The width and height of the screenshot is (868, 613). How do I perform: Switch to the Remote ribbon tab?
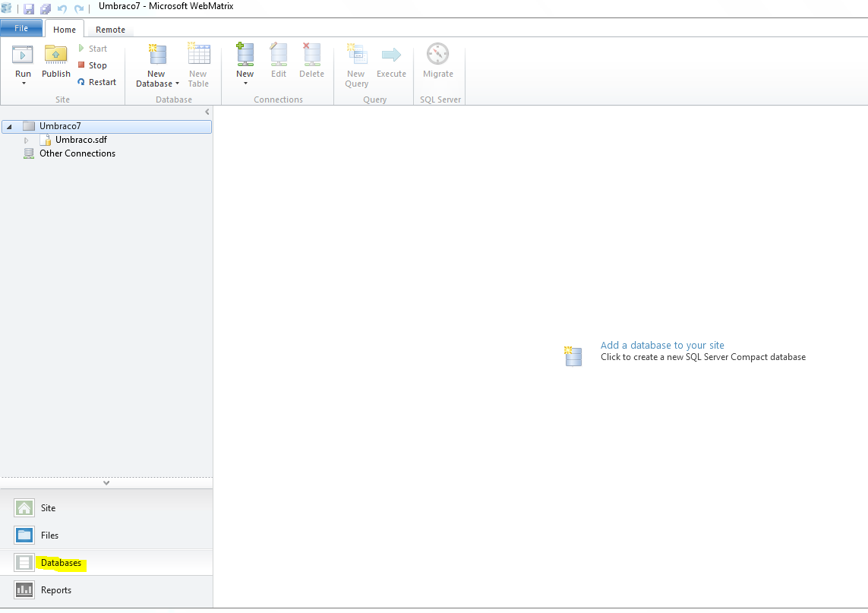pos(110,30)
